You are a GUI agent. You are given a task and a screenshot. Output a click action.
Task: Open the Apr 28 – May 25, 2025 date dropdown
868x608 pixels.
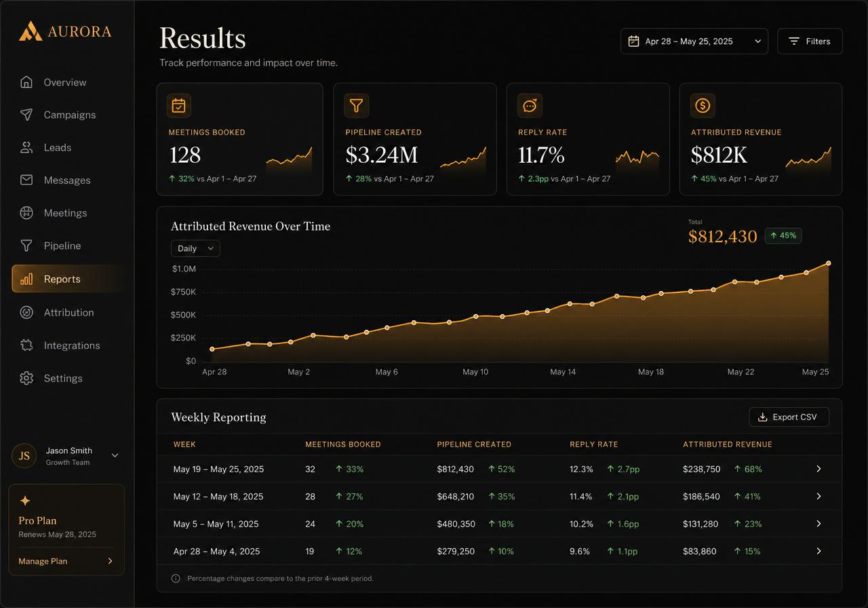coord(694,41)
